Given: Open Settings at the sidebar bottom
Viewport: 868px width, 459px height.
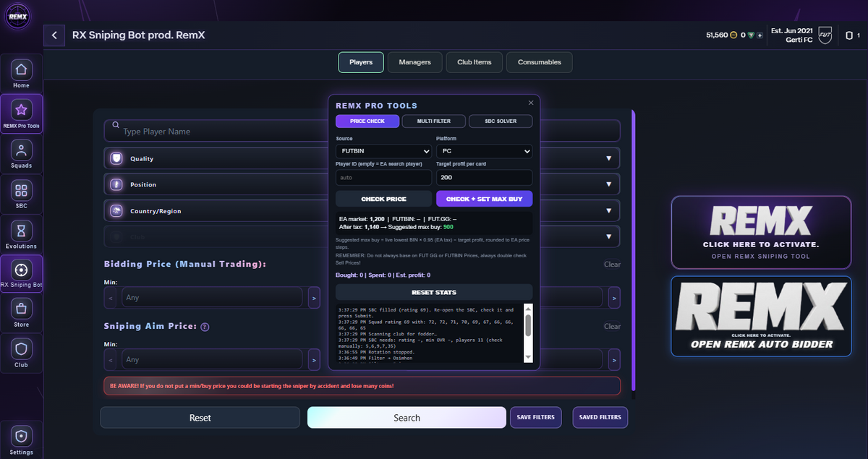Looking at the screenshot, I should click(x=21, y=440).
